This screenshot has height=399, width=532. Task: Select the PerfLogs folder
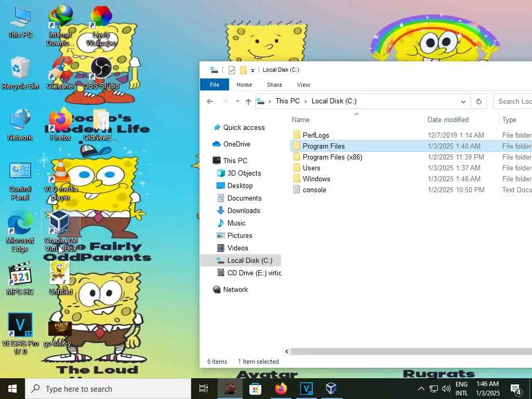(312, 136)
